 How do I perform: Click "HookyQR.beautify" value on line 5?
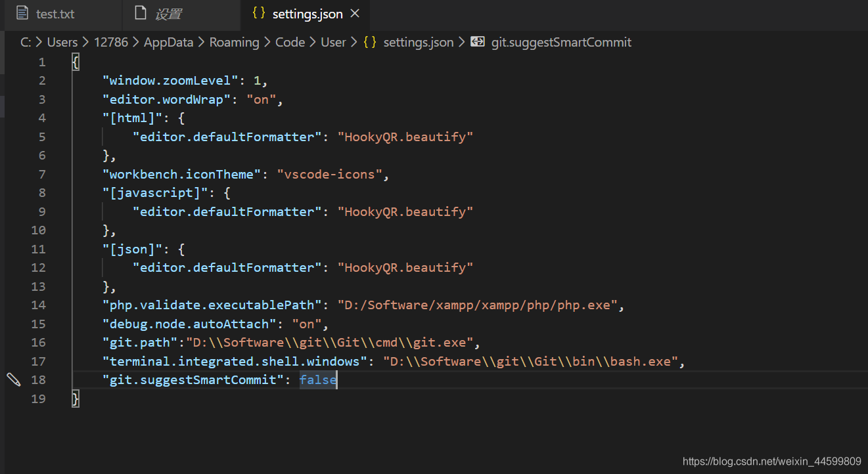click(x=405, y=137)
